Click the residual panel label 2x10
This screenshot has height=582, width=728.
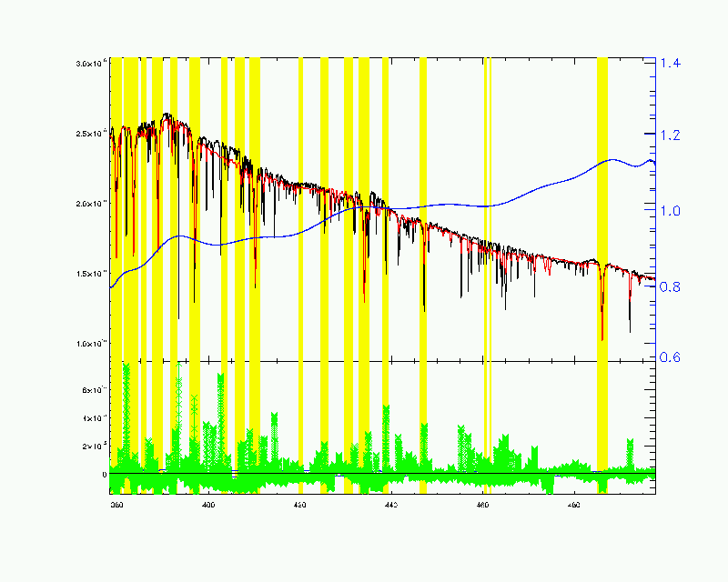pyautogui.click(x=95, y=446)
